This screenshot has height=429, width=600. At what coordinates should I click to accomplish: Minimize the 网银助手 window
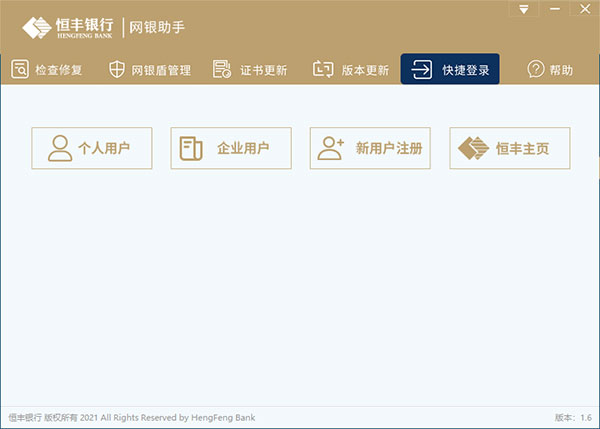(x=554, y=9)
